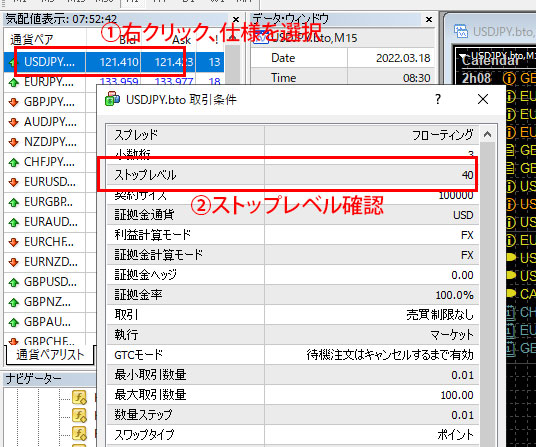Click the green up arrow beside GBPAU
The height and width of the screenshot is (447, 536).
(x=14, y=322)
